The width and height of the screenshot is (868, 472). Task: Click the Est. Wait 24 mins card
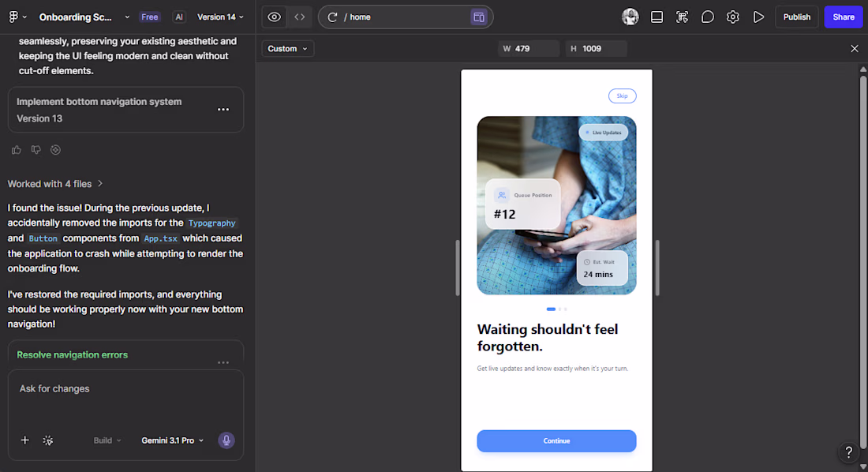602,268
